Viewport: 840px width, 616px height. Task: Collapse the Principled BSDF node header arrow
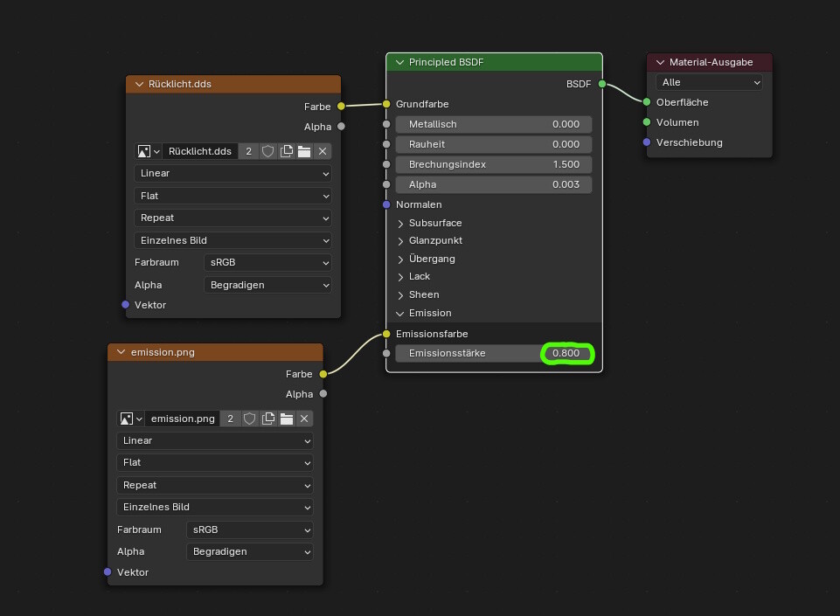[399, 63]
